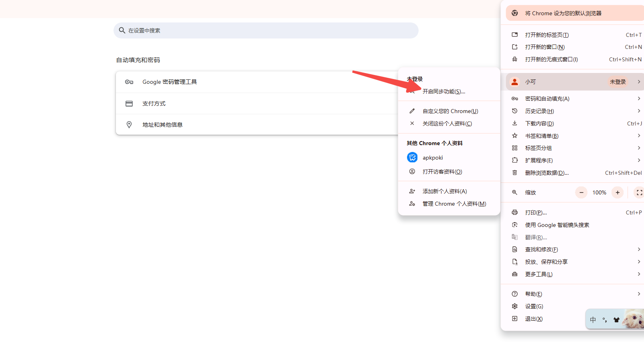Click the history clock icon
This screenshot has height=352, width=644.
(515, 111)
